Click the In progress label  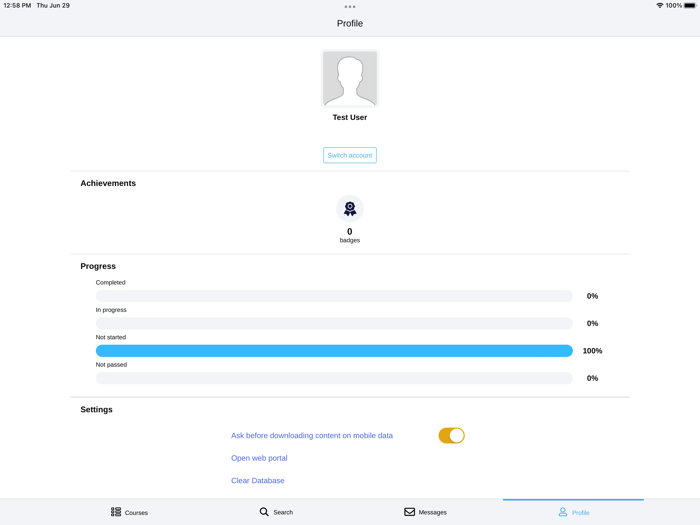[111, 310]
